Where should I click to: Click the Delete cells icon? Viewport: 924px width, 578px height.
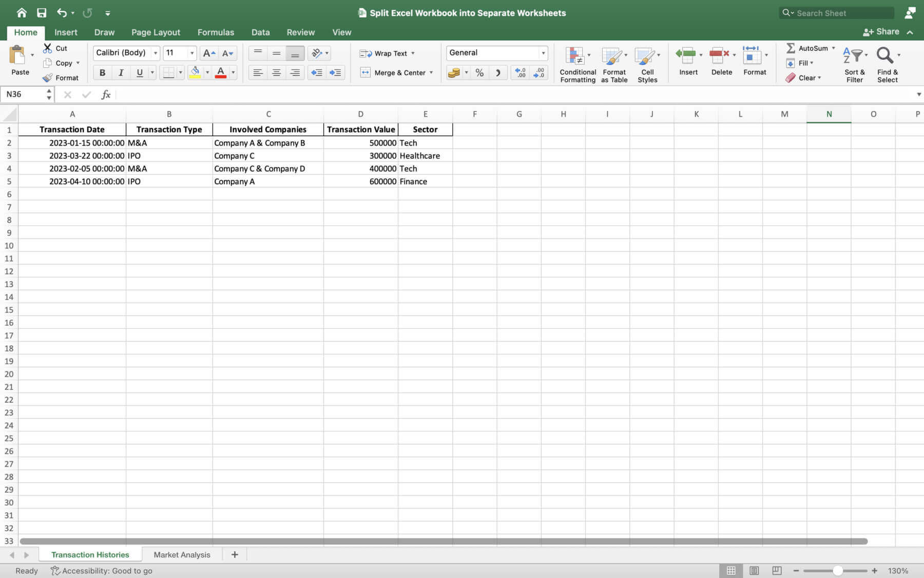tap(719, 54)
